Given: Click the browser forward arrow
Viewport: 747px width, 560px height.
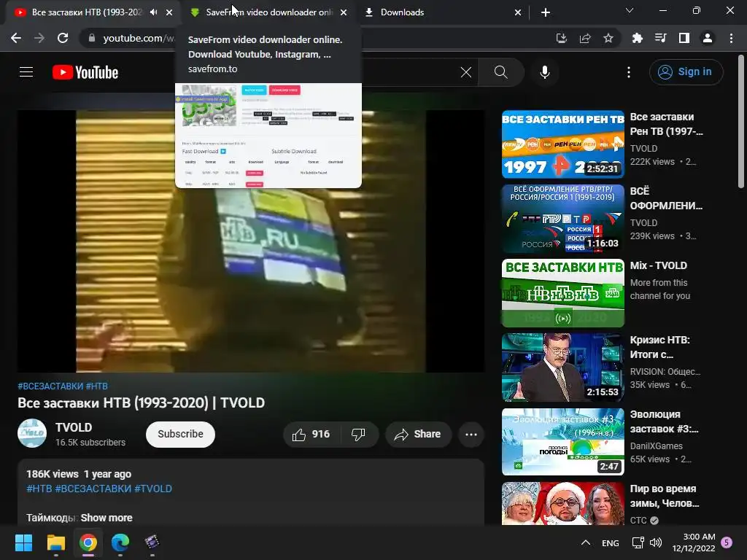Looking at the screenshot, I should pos(39,38).
